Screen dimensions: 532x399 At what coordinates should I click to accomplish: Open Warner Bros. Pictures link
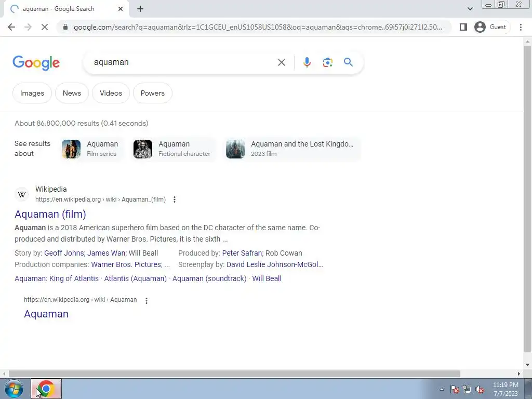[126, 264]
